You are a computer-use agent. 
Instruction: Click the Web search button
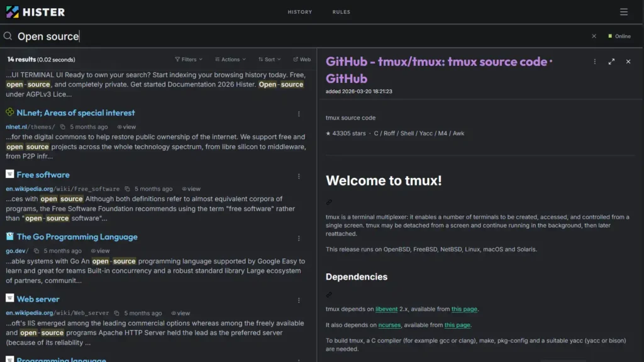point(302,60)
